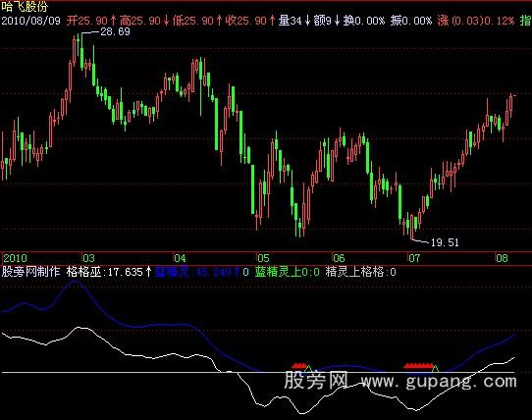Select the 格格巫 indicator value label
532x420 pixels.
[x=109, y=272]
